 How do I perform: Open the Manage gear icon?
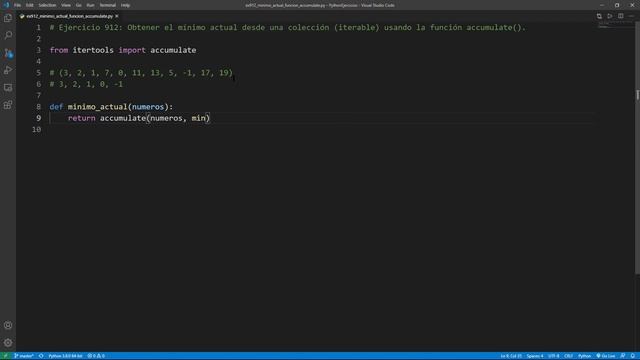click(8, 342)
